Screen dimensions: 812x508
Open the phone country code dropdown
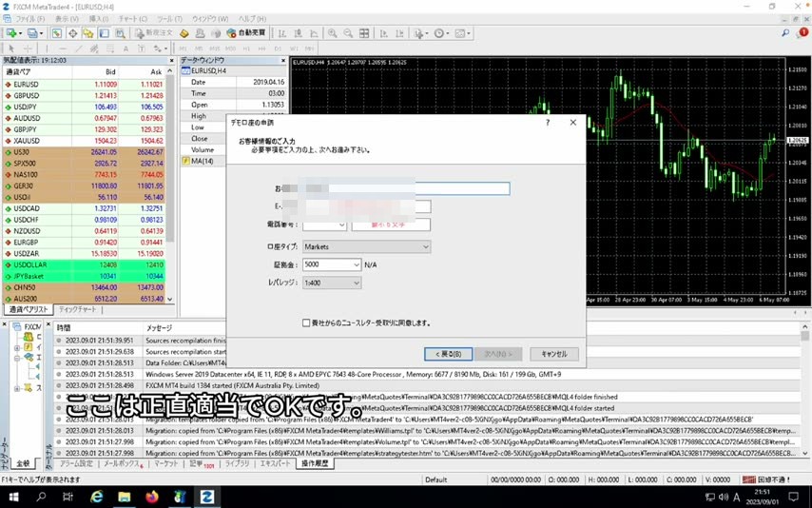[x=324, y=225]
